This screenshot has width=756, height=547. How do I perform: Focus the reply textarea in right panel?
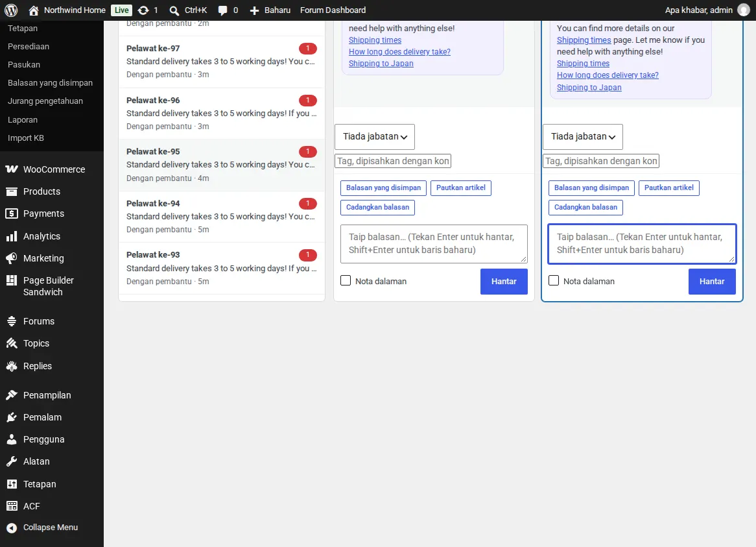coord(643,243)
